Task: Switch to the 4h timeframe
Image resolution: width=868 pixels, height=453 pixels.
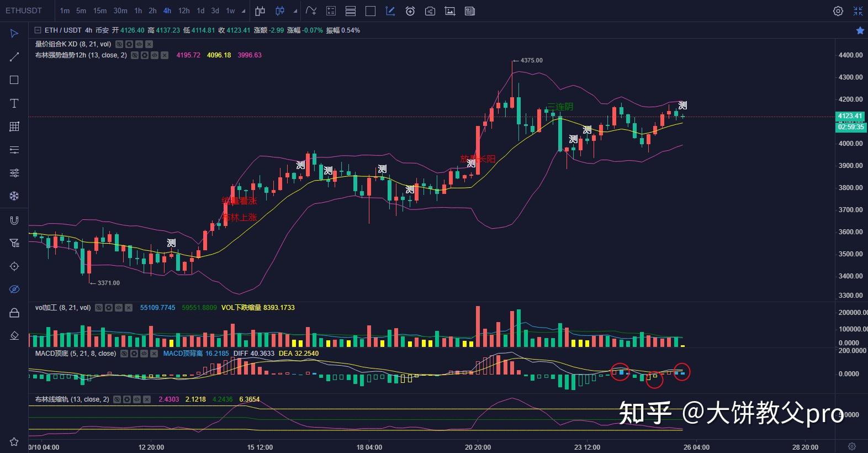Action: tap(167, 11)
